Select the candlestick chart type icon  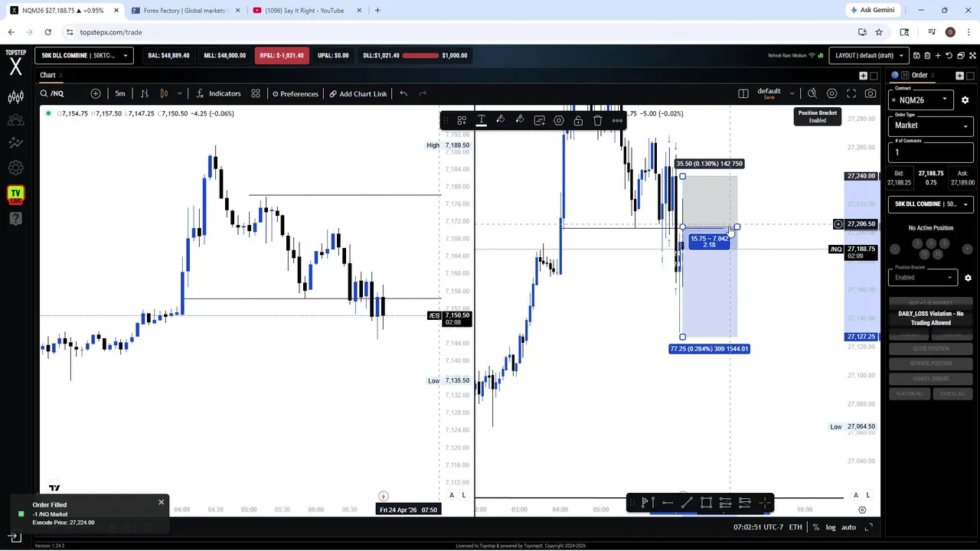(164, 93)
